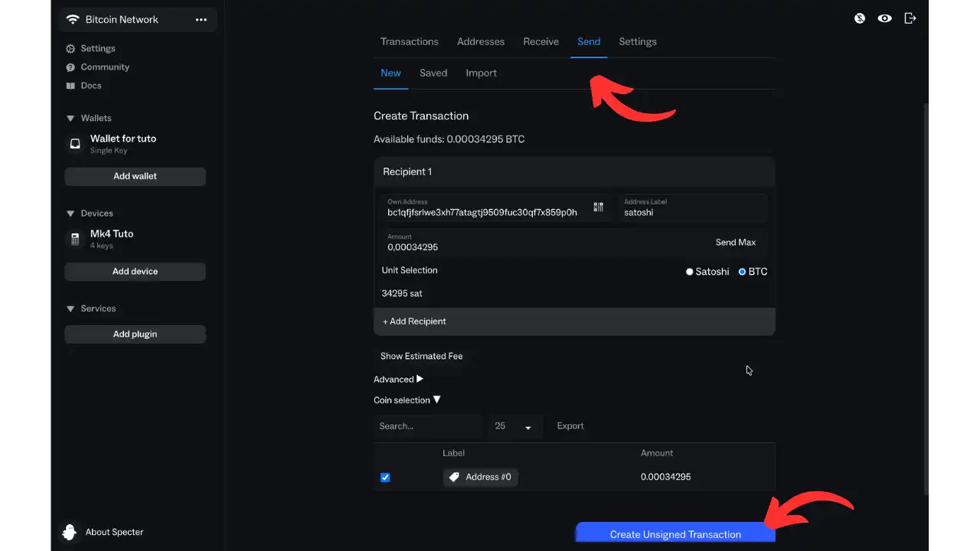Click the Label column header
This screenshot has height=551, width=980.
pos(454,453)
